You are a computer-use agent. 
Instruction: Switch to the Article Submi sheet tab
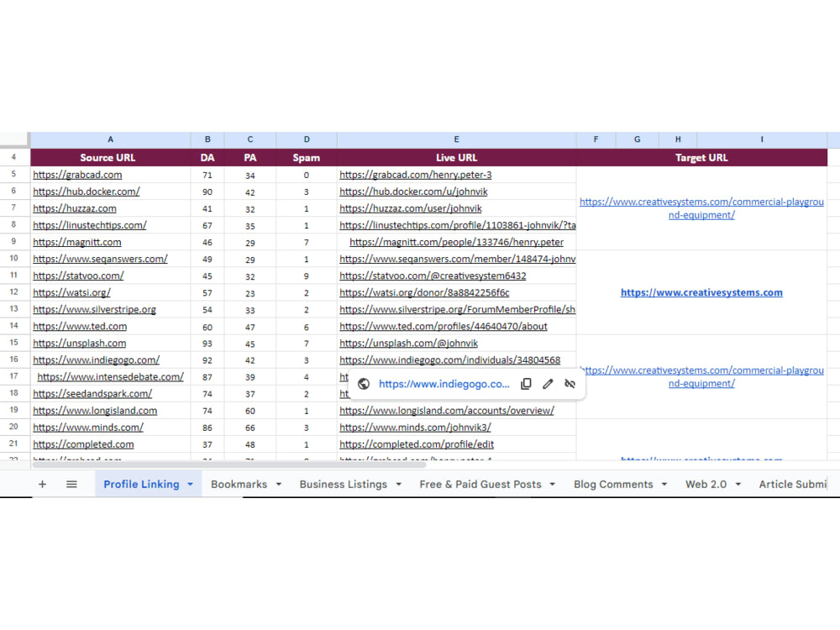coord(793,485)
